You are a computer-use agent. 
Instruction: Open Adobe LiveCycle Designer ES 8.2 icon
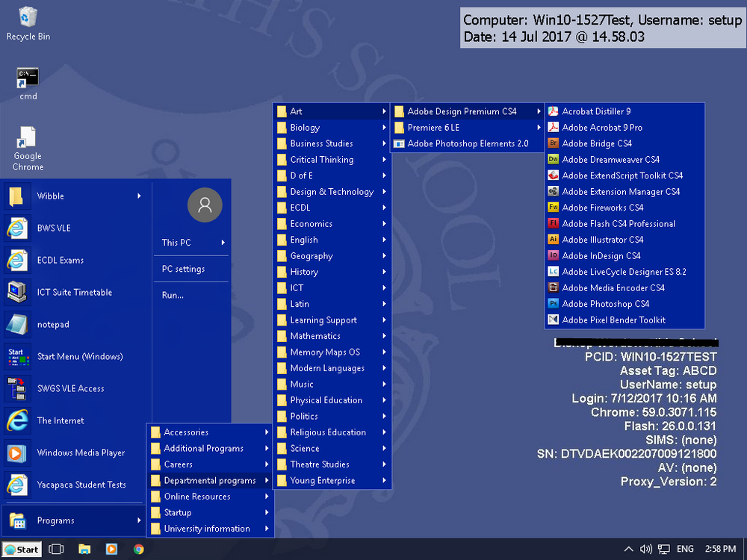click(553, 272)
